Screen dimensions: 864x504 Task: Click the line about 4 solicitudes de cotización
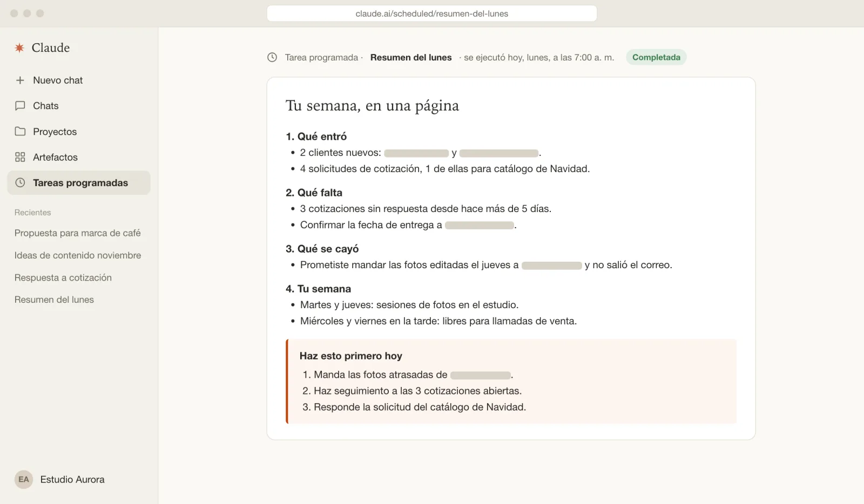point(445,169)
